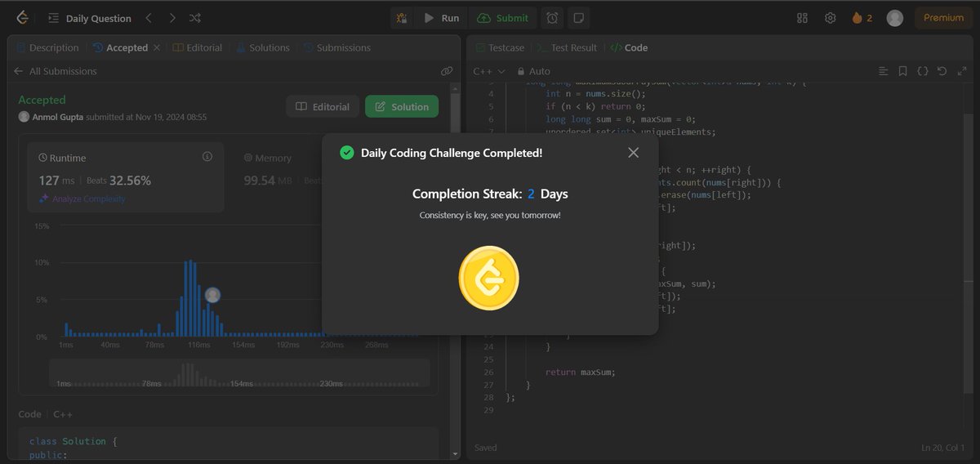Open the Premium subscription button
This screenshot has height=464, width=980.
pyautogui.click(x=943, y=18)
